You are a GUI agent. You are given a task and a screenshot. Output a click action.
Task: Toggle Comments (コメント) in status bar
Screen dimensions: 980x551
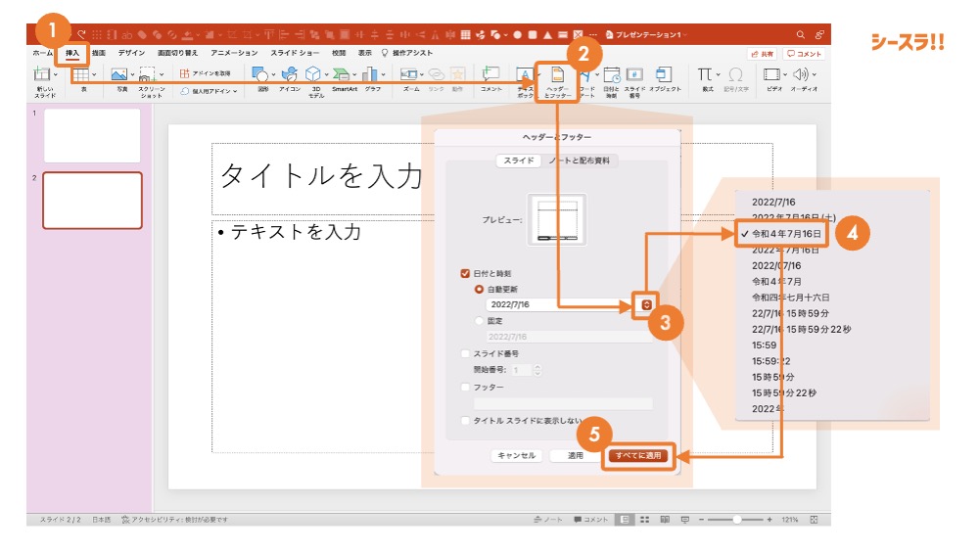(x=590, y=520)
